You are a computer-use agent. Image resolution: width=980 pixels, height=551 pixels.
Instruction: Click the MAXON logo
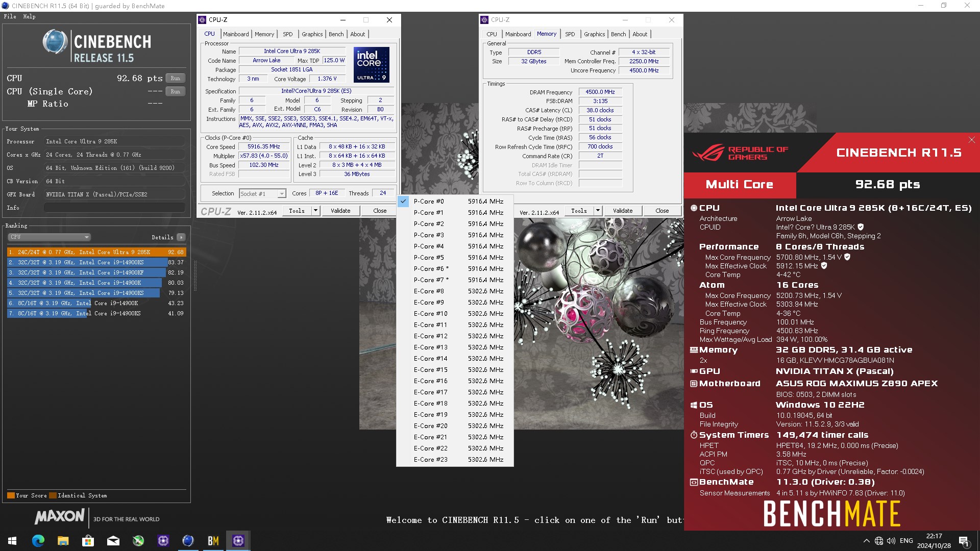point(60,517)
